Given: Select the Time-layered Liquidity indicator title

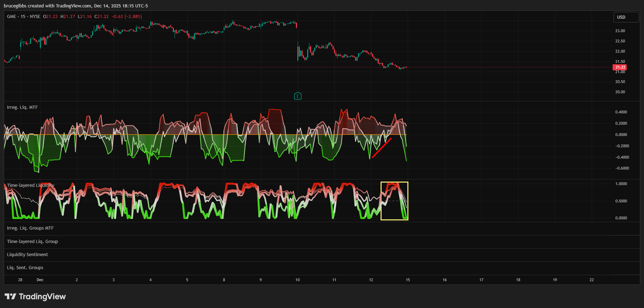Looking at the screenshot, I should pos(31,185).
